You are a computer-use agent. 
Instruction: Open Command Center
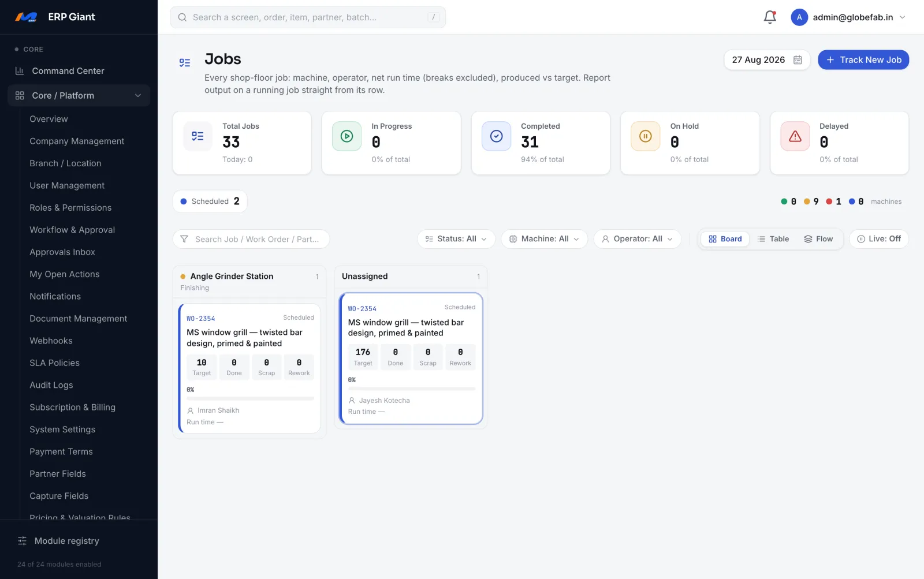pos(68,71)
